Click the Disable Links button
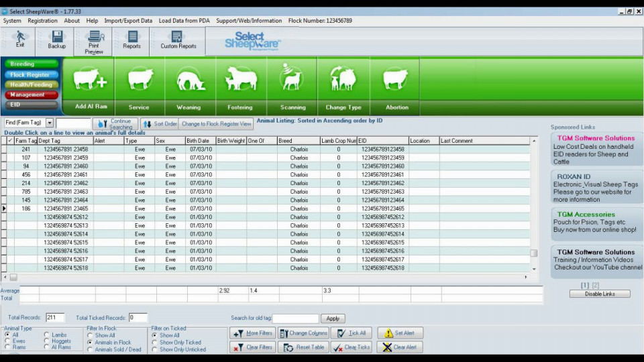644x362 pixels. 600,294
